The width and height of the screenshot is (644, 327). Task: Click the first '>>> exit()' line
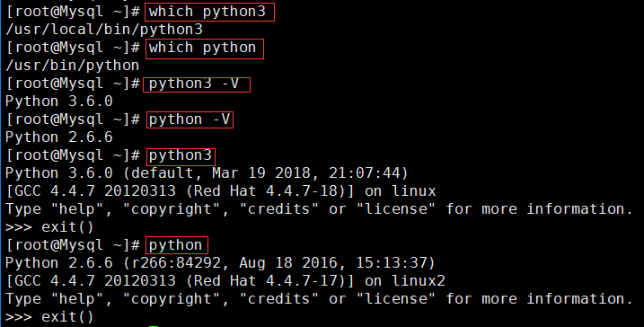click(x=49, y=227)
